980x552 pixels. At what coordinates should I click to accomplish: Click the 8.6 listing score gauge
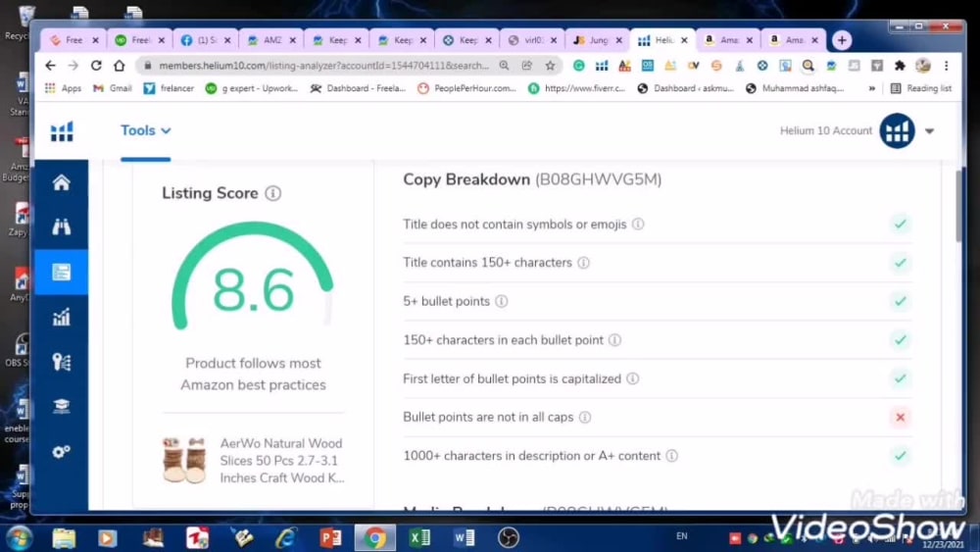253,276
